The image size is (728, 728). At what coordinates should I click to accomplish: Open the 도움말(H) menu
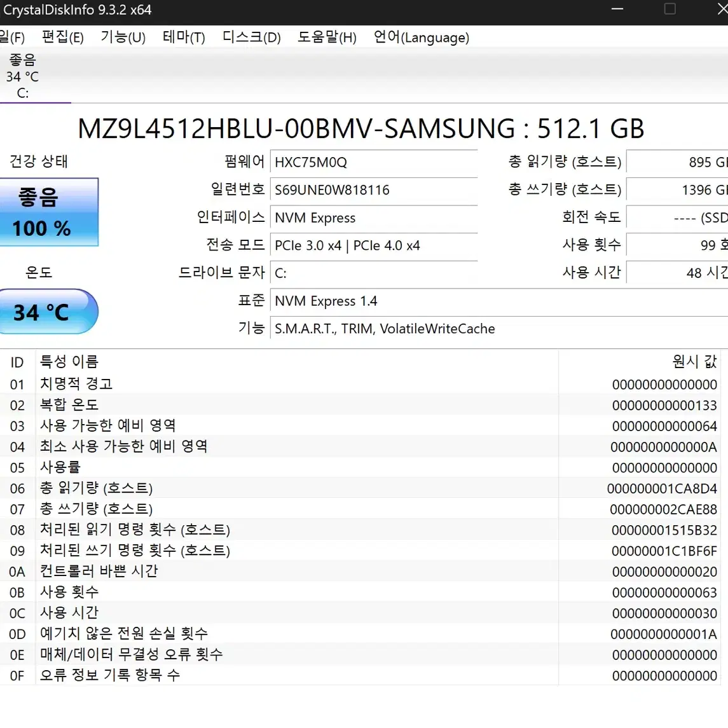(x=327, y=37)
